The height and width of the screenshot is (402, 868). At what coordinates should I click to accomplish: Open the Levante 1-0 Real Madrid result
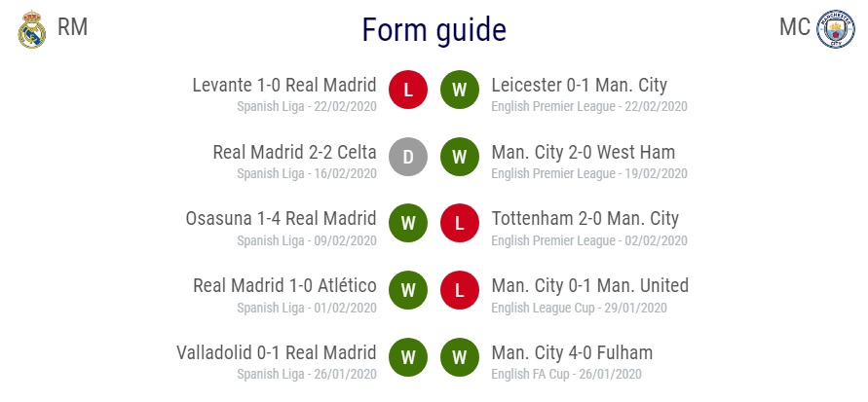[x=284, y=85]
